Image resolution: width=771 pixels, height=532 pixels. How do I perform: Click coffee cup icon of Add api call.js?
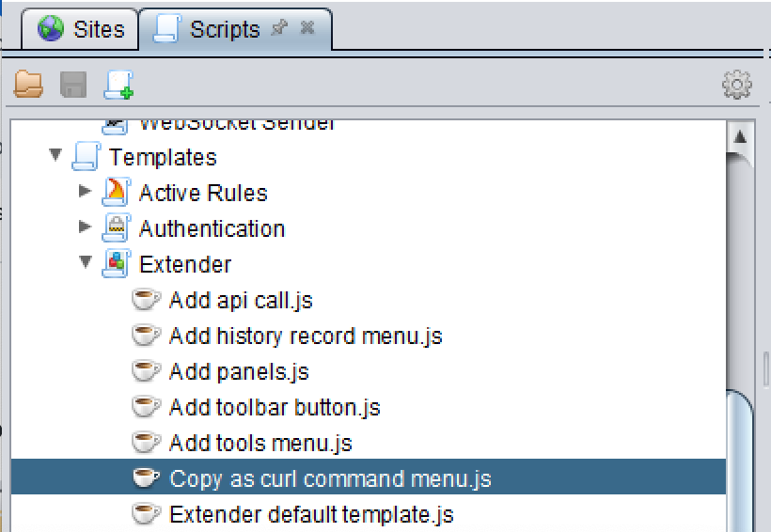click(146, 300)
